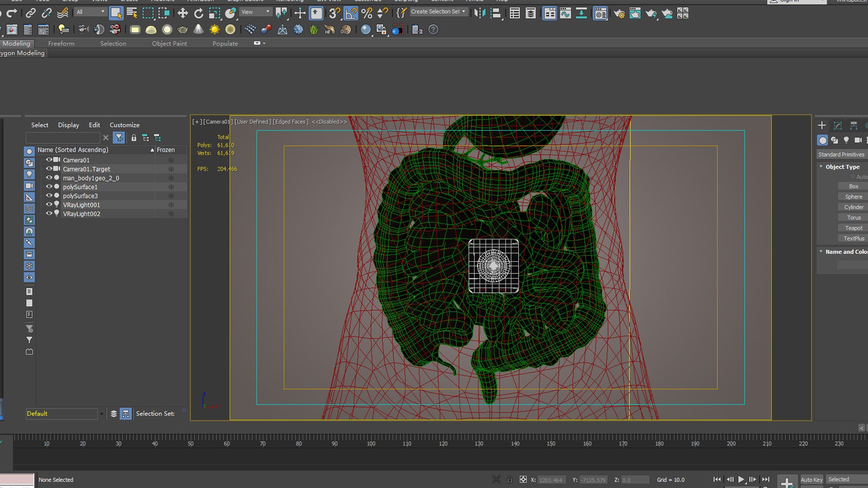
Task: Click the teapot wireframe toolbar icon
Action: click(x=183, y=30)
